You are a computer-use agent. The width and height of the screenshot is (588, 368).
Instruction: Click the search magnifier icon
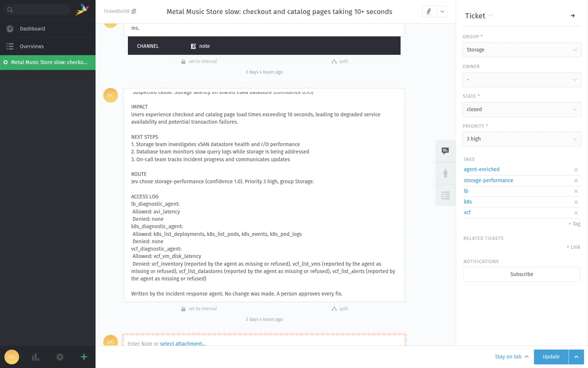pos(10,10)
